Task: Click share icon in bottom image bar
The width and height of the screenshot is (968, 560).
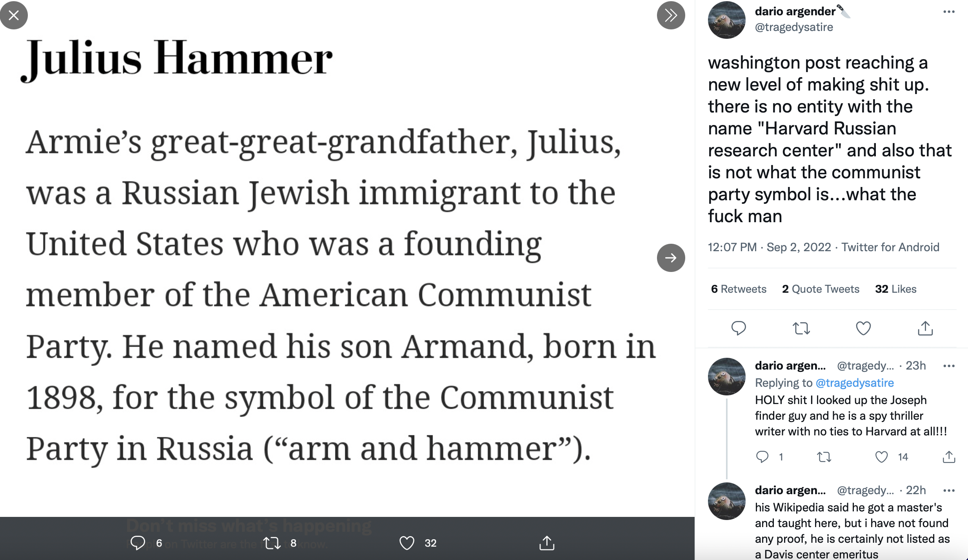Action: 547,543
